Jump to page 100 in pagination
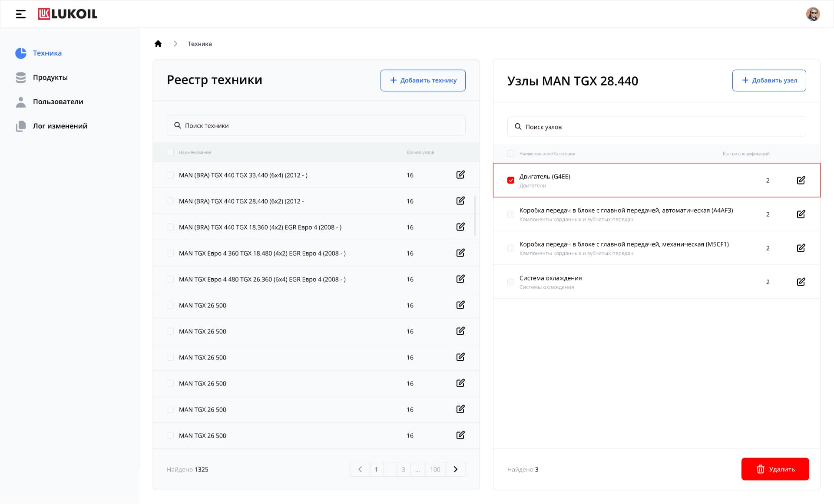This screenshot has width=834, height=504. click(x=435, y=469)
